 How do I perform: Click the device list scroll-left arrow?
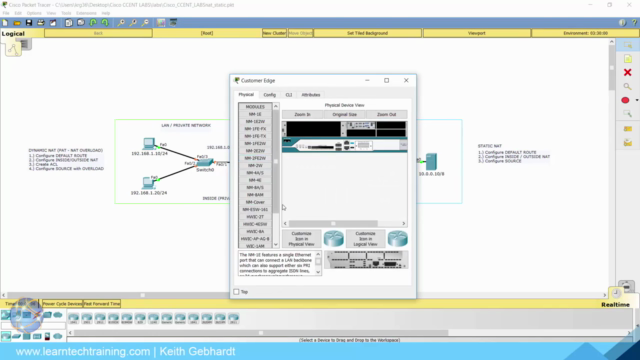pyautogui.click(x=70, y=333)
